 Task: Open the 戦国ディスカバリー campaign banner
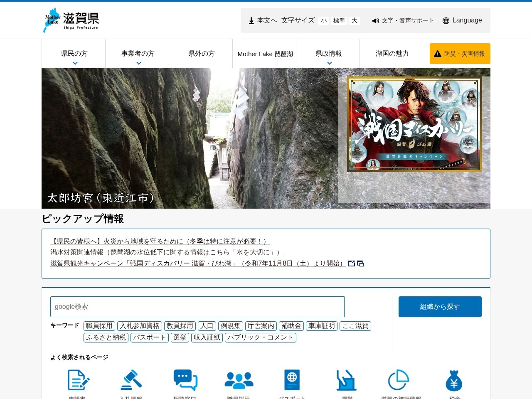[414, 124]
